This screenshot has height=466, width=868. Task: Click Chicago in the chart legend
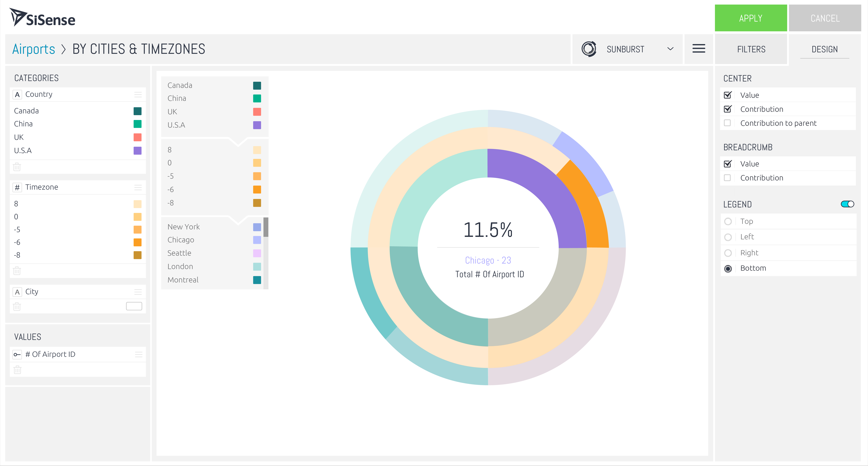pyautogui.click(x=181, y=240)
